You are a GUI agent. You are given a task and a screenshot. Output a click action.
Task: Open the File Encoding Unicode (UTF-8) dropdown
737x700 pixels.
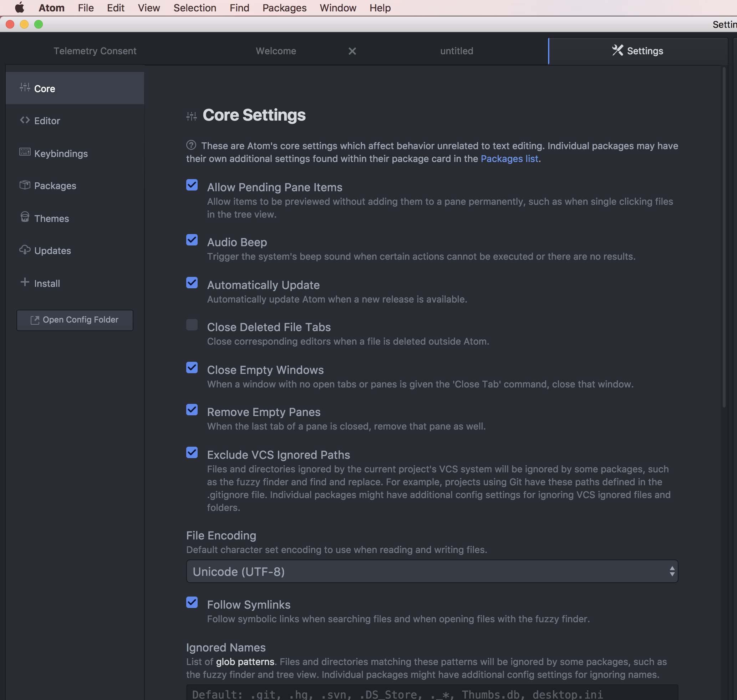[432, 571]
